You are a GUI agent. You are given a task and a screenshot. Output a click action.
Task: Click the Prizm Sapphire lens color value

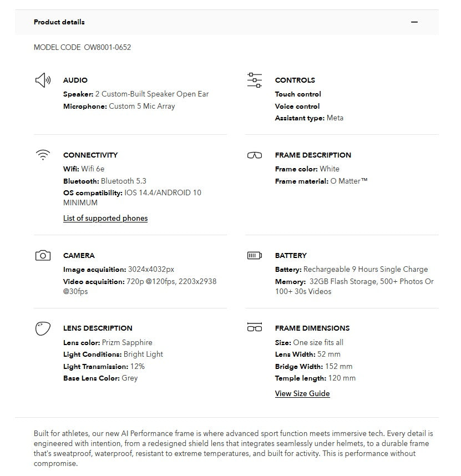click(127, 343)
